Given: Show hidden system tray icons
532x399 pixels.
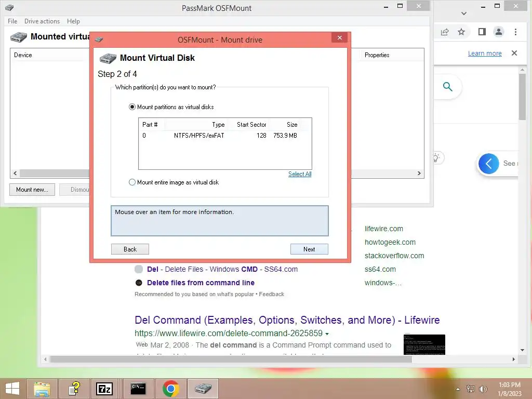Looking at the screenshot, I should click(458, 389).
